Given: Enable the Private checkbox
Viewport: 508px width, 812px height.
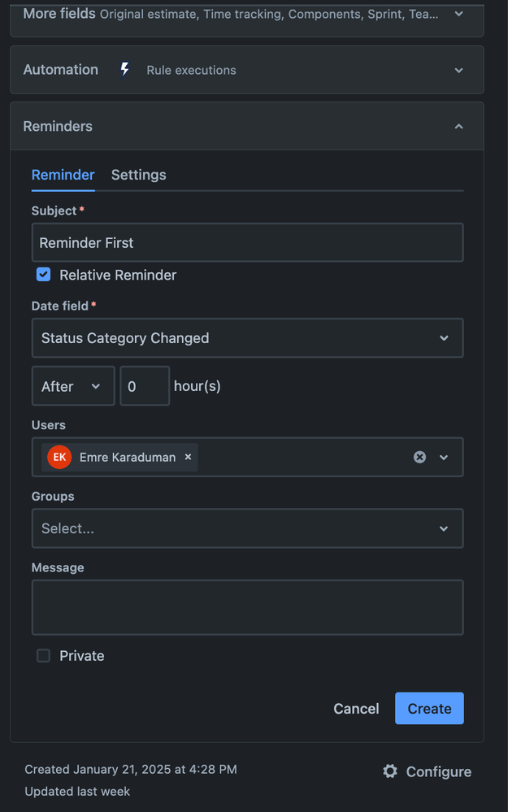Looking at the screenshot, I should click(x=44, y=656).
